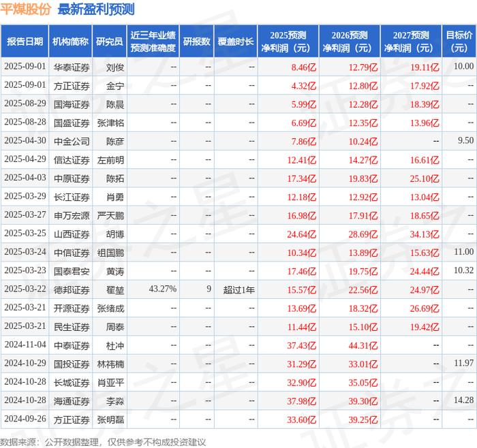Select the 中泰证券 institution cell
This screenshot has width=477, height=448.
pyautogui.click(x=72, y=346)
